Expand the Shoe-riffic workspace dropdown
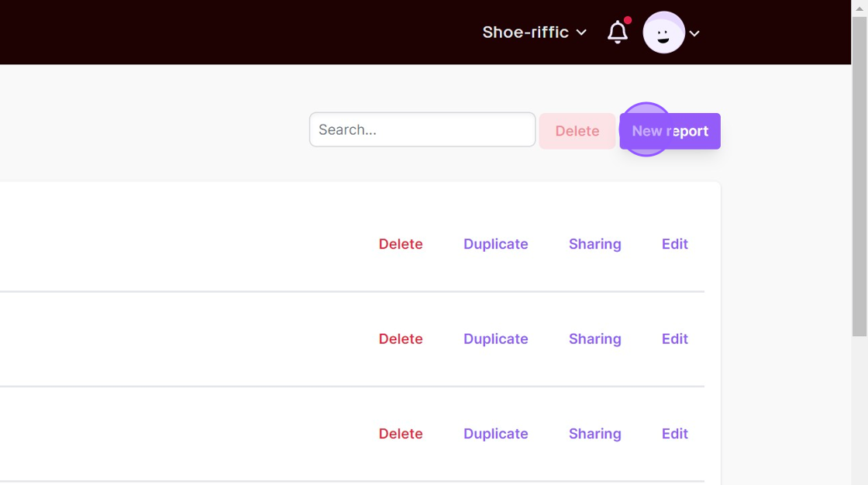Screen dimensions: 868x485 [534, 32]
